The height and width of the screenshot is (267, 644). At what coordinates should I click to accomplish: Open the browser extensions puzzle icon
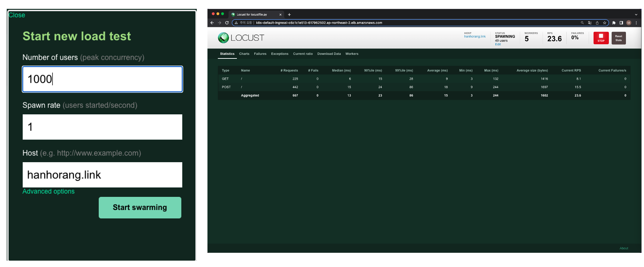(x=614, y=23)
